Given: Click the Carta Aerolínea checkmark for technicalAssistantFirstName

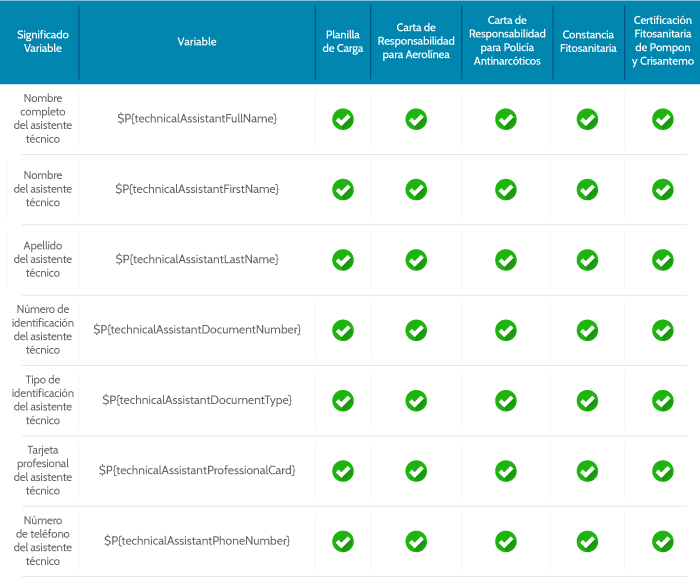Looking at the screenshot, I should point(416,190).
